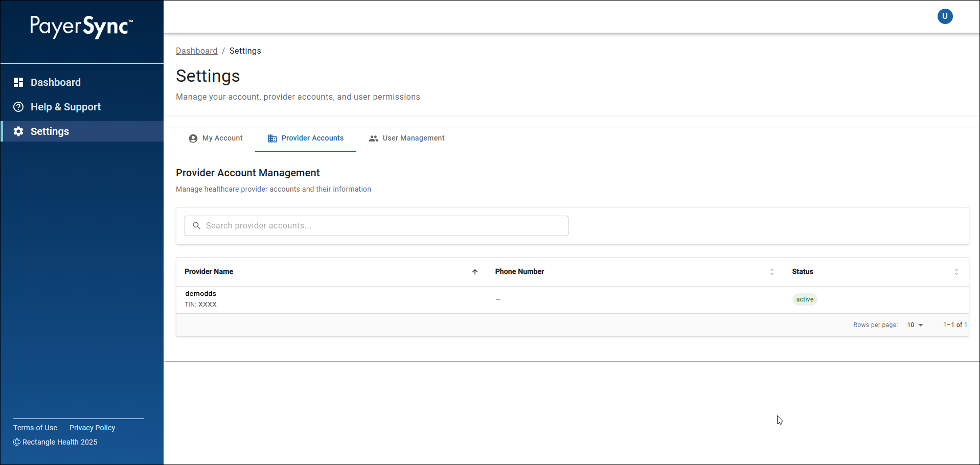This screenshot has width=980, height=465.
Task: Click the Help & Support question mark icon
Action: (x=18, y=107)
